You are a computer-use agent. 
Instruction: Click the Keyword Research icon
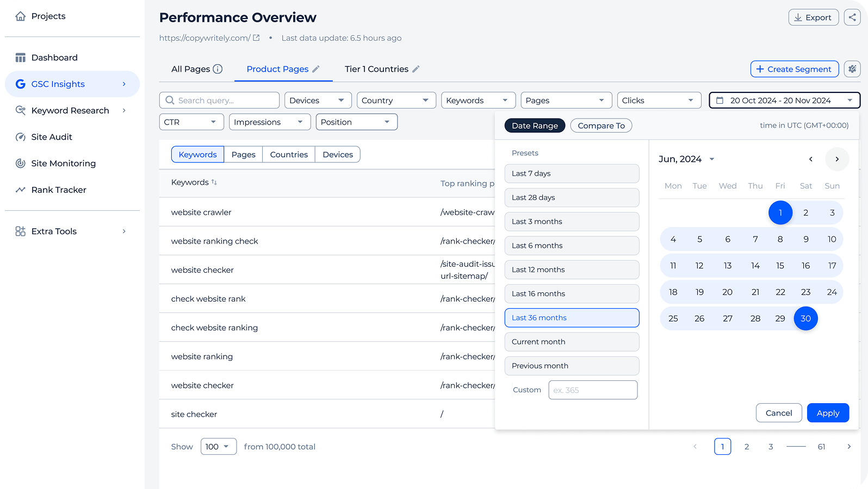pyautogui.click(x=21, y=110)
